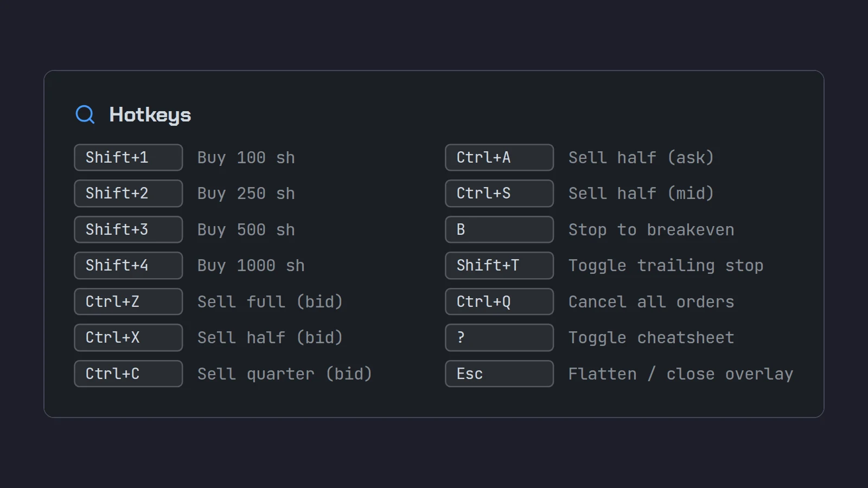Viewport: 868px width, 488px height.
Task: Click 'Sell half (bid)' text
Action: click(270, 338)
